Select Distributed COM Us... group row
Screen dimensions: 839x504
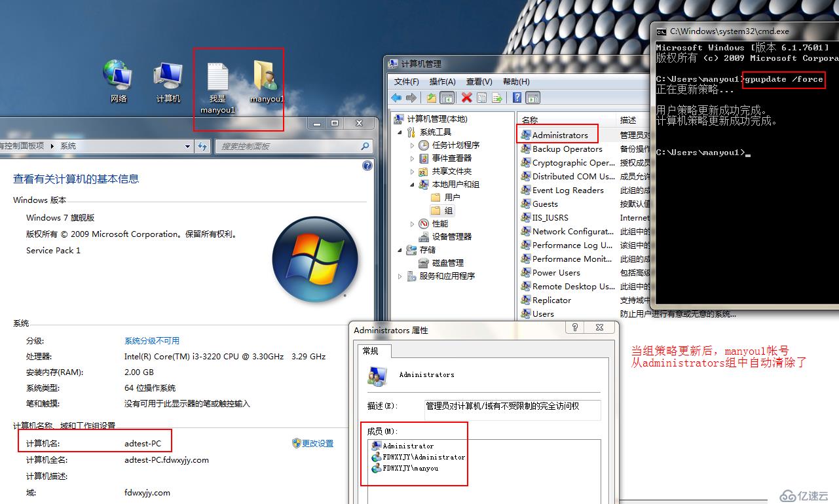[567, 177]
